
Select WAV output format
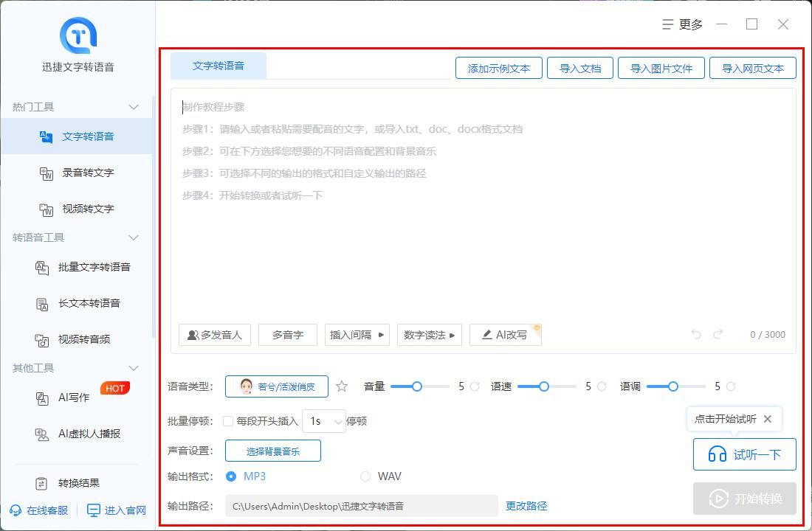pyautogui.click(x=365, y=476)
